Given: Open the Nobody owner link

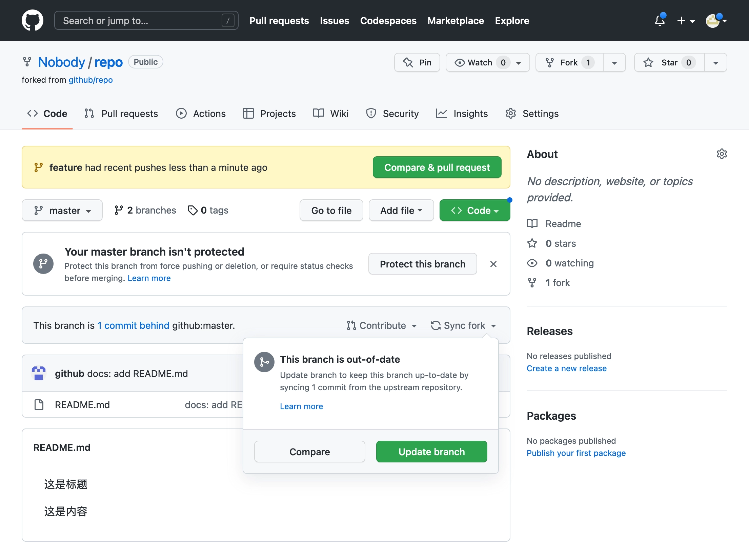Looking at the screenshot, I should [61, 62].
